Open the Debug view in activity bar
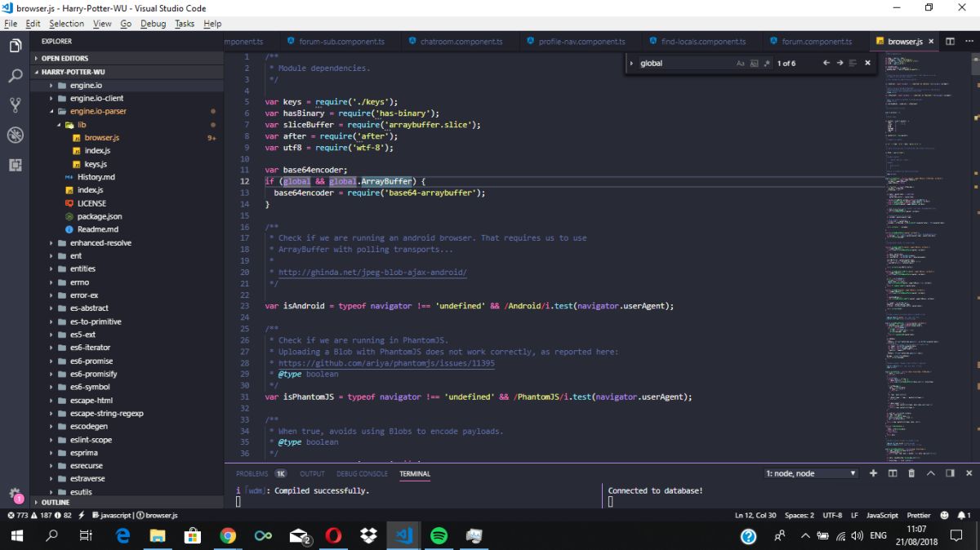980x550 pixels. pos(15,135)
